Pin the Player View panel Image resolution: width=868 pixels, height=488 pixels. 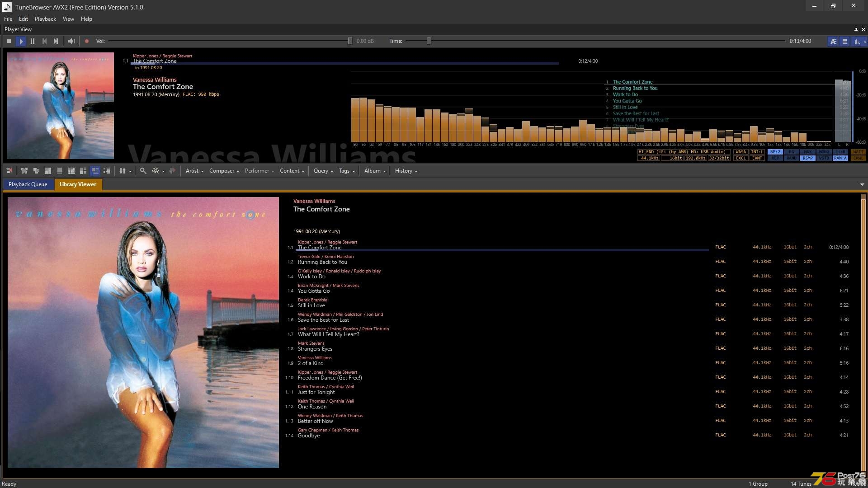(856, 29)
